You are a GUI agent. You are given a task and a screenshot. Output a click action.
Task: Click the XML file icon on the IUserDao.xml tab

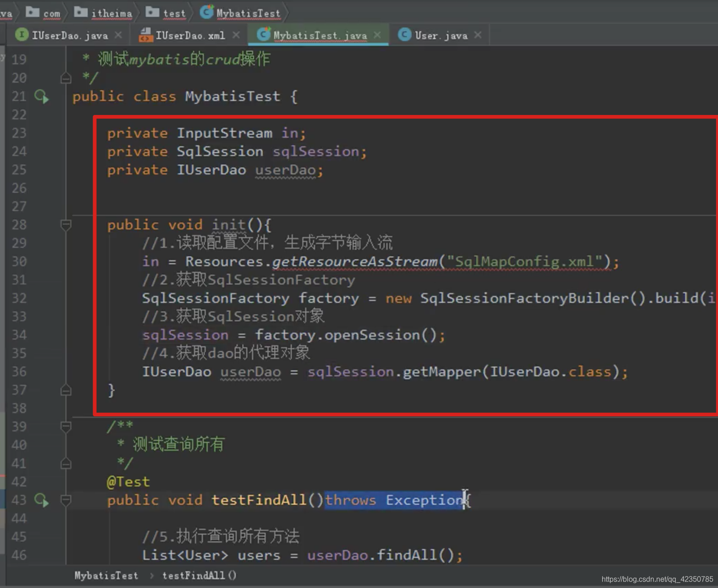point(146,34)
